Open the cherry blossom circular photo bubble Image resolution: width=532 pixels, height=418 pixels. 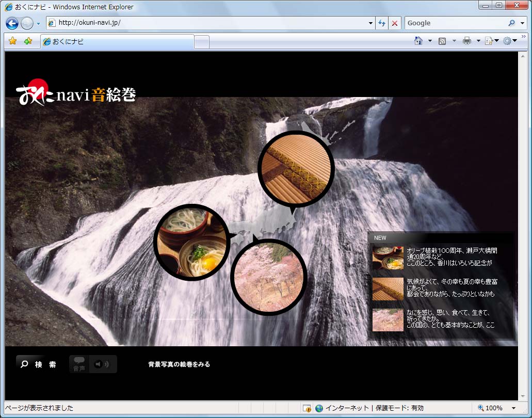269,277
